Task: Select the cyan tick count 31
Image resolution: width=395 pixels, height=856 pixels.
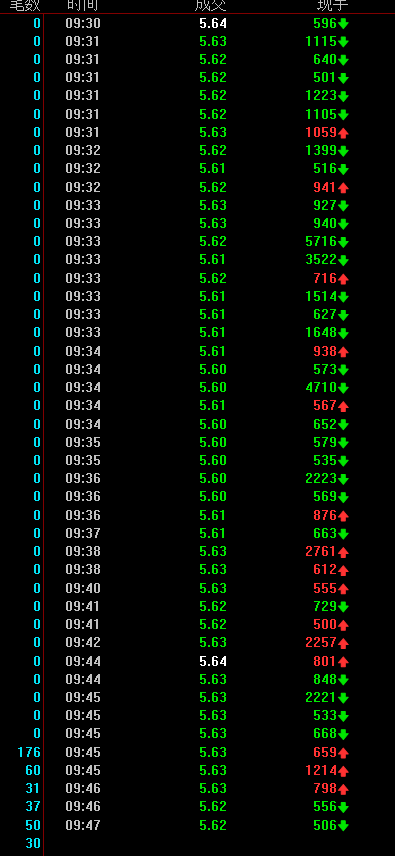Action: (33, 788)
